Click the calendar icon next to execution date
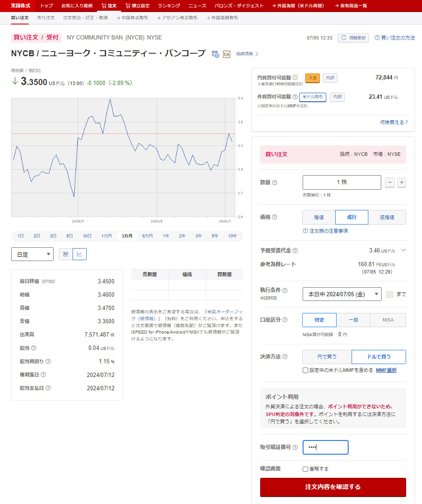 click(x=389, y=294)
